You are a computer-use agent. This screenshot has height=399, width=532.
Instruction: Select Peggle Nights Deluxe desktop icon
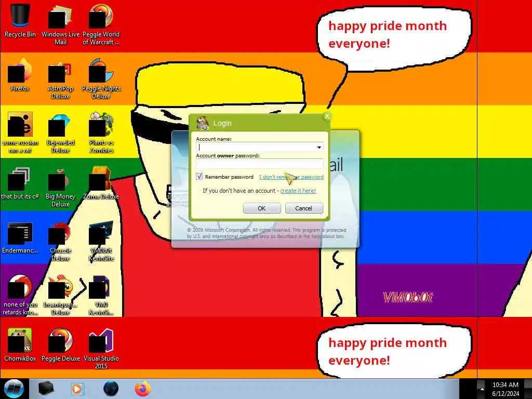click(101, 79)
